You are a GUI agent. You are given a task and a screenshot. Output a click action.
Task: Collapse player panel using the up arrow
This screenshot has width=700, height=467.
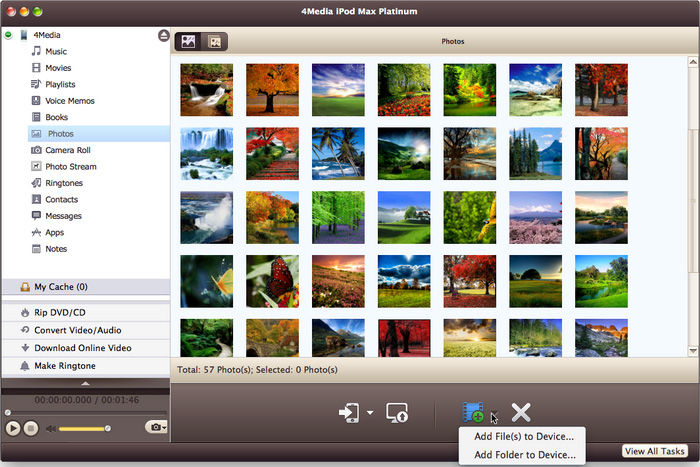click(85, 382)
